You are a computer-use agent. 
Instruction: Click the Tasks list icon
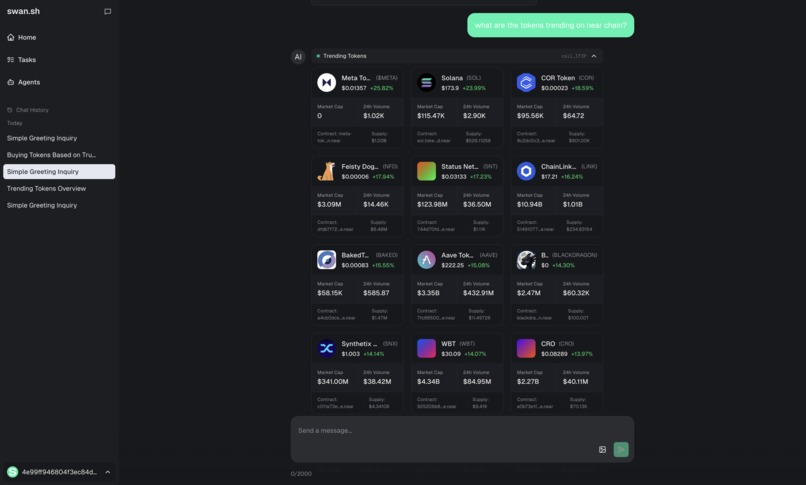pyautogui.click(x=11, y=60)
